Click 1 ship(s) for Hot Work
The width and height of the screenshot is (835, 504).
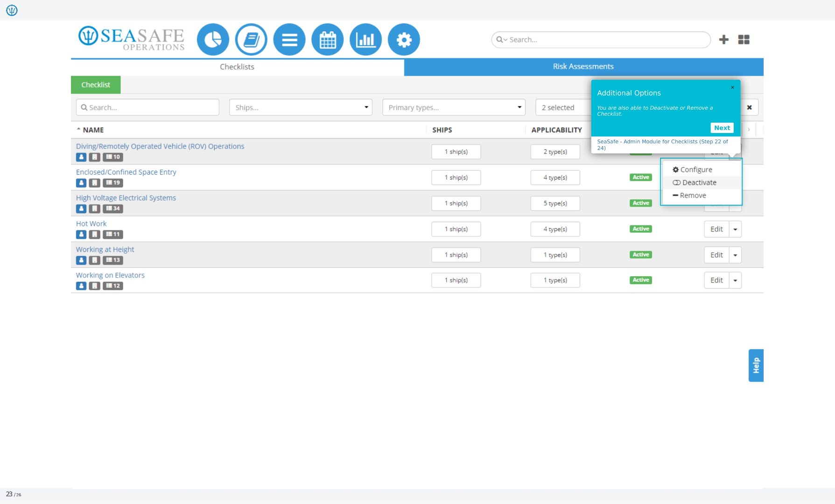pyautogui.click(x=456, y=229)
